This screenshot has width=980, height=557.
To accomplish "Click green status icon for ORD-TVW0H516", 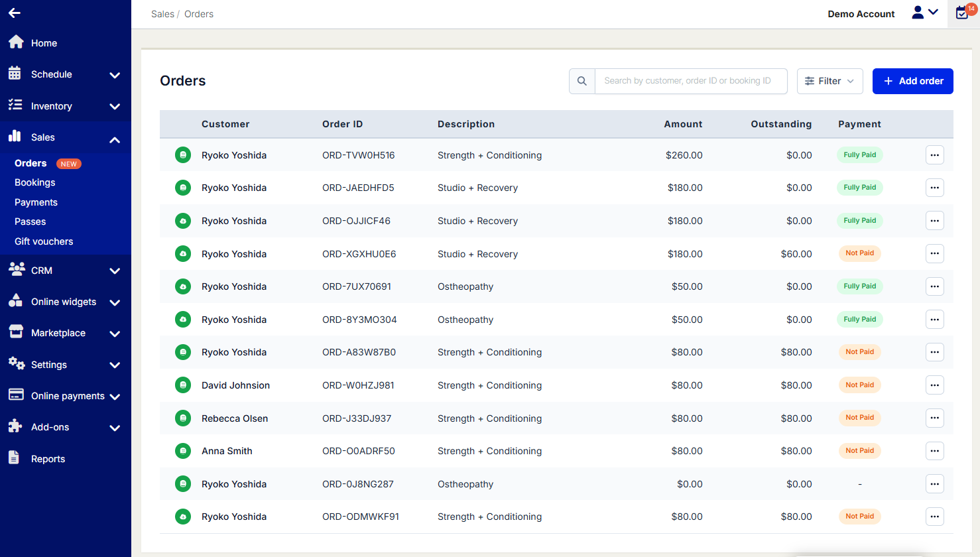I will (183, 155).
